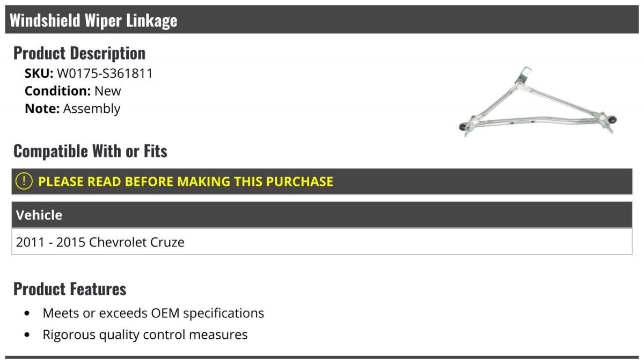Screen dimensions: 644x364
Task: Click the Rigorous quality control measures bullet
Action: [145, 334]
